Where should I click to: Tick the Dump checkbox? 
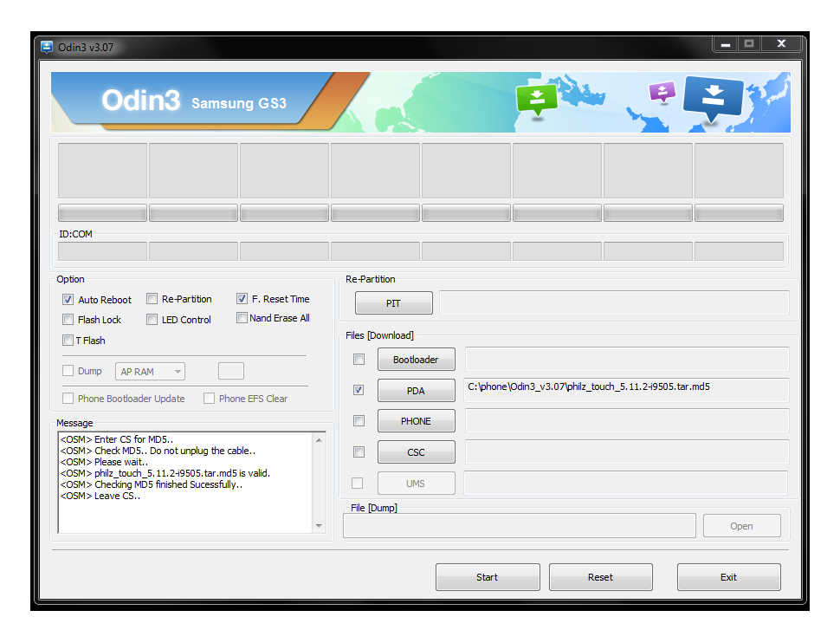pos(68,371)
